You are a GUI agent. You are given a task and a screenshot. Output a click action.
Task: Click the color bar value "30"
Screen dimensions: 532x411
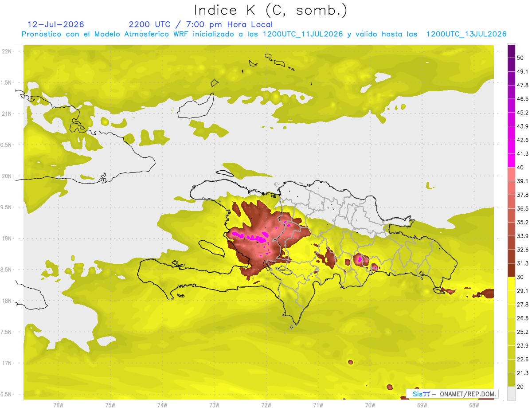tap(520, 277)
